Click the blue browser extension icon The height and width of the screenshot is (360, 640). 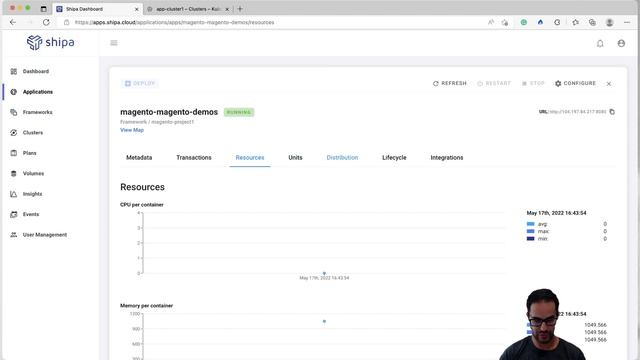coord(540,22)
